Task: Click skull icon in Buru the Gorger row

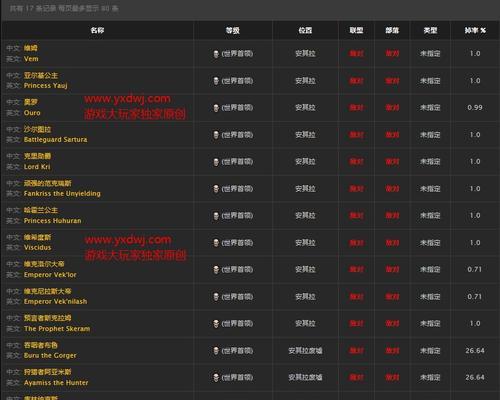Action: pyautogui.click(x=216, y=351)
